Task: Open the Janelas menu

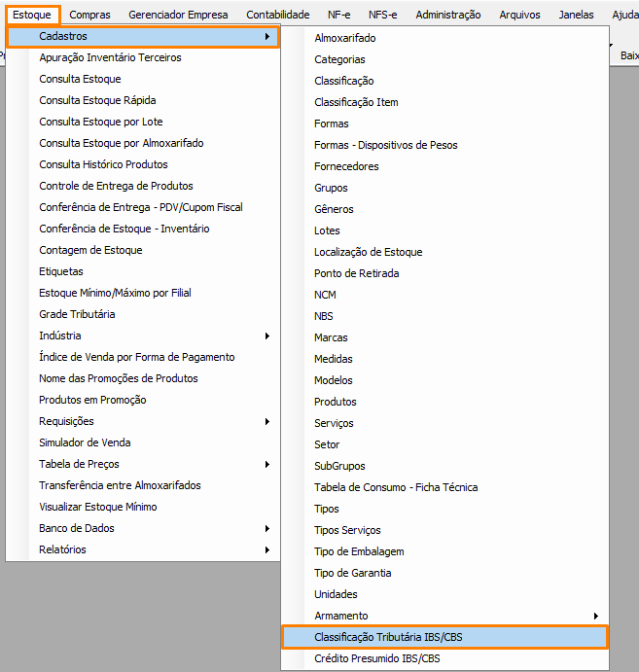Action: click(x=576, y=15)
